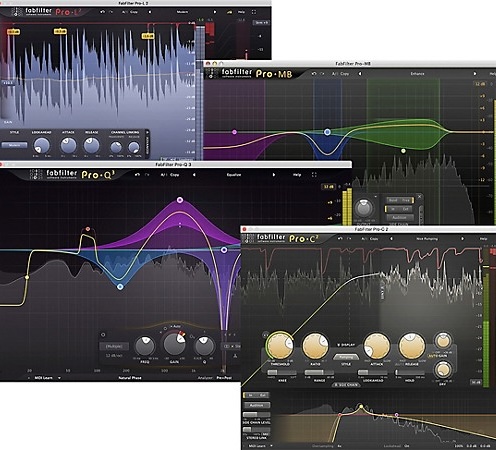Toggle A/B state in Pro-C 2
This screenshot has height=450, width=496.
[364, 239]
